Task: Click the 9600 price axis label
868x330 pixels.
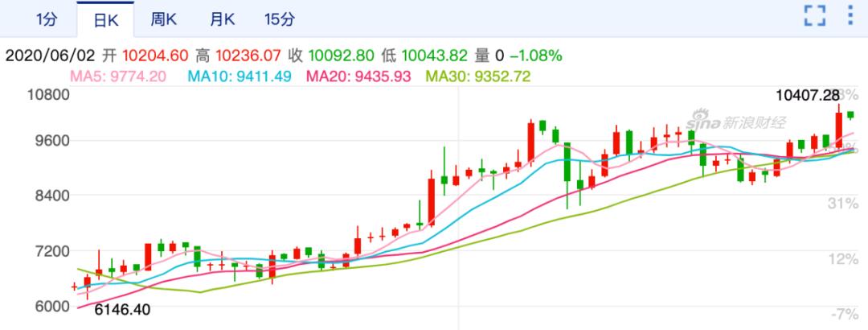Action: (x=52, y=140)
